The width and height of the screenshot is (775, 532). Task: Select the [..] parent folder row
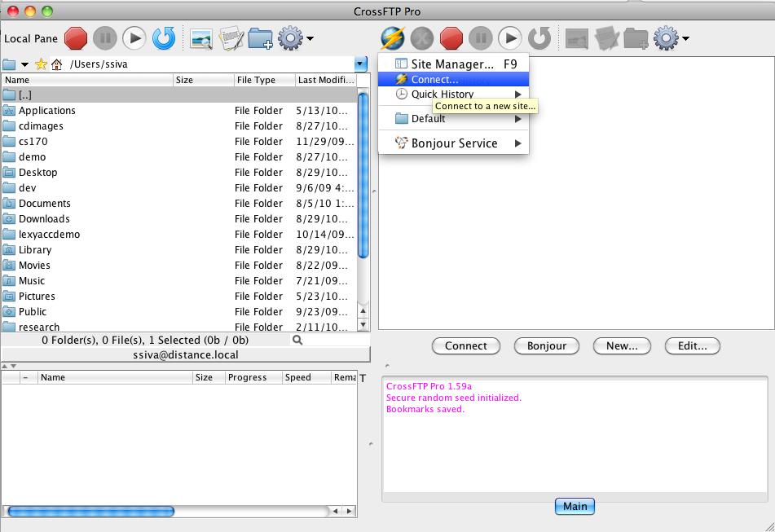click(179, 95)
